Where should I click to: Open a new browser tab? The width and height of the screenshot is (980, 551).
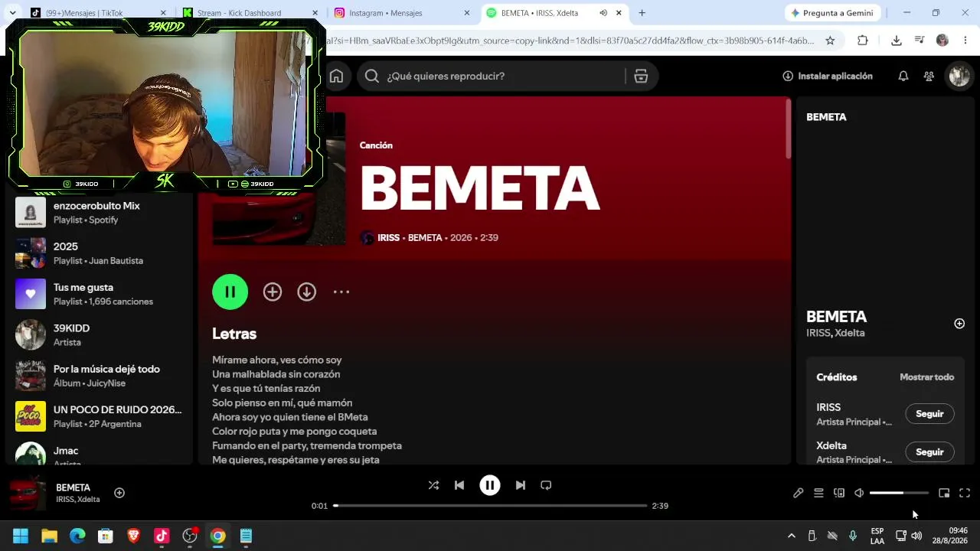(x=642, y=13)
